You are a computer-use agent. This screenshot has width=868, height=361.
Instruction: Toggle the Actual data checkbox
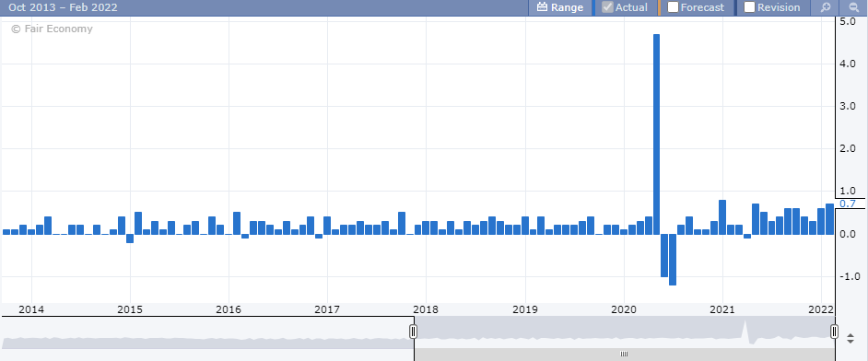pos(607,7)
